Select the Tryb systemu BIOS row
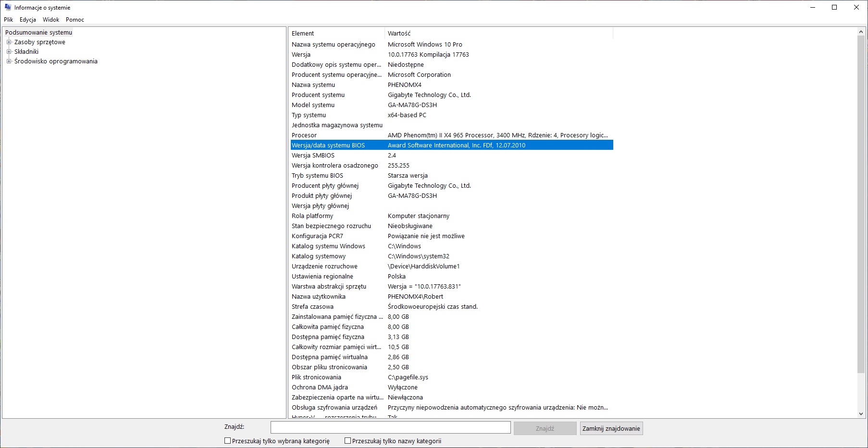Viewport: 868px width, 448px height. pos(452,176)
